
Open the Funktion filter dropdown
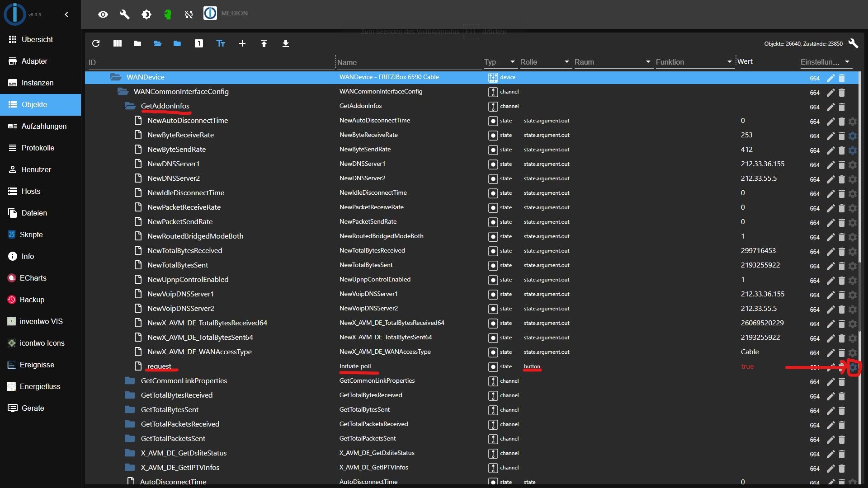point(694,62)
